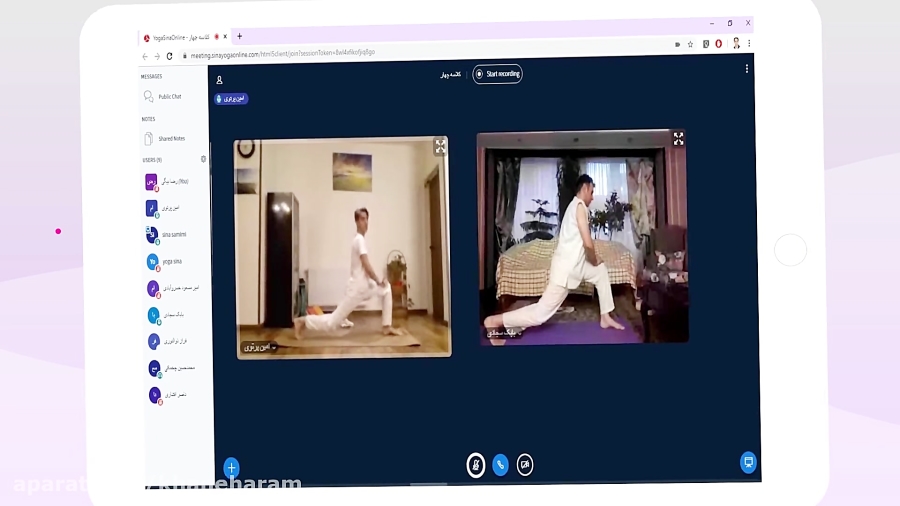Go back in the browser

click(145, 56)
